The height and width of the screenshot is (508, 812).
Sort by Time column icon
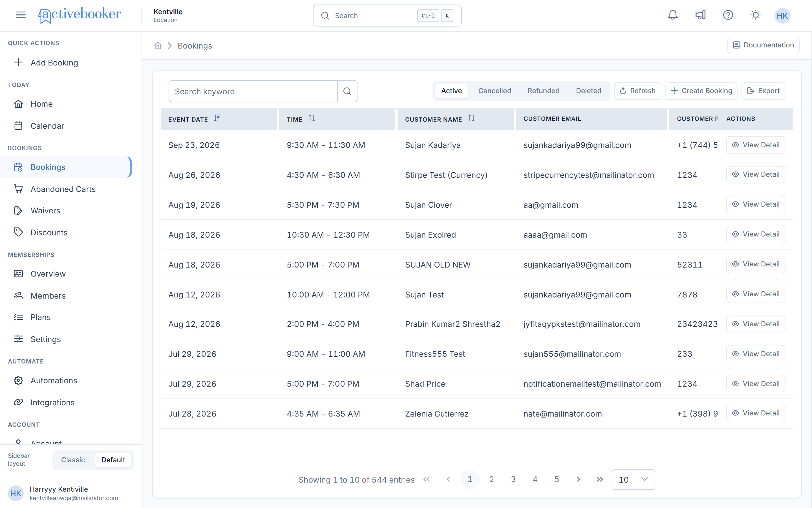[x=312, y=118]
